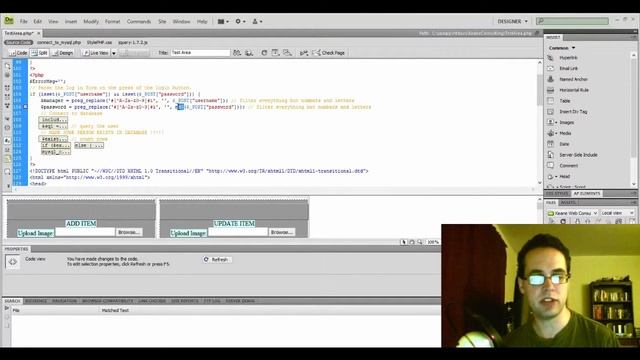This screenshot has height=360, width=640.
Task: Open the Insert menu
Action: pyautogui.click(x=71, y=22)
